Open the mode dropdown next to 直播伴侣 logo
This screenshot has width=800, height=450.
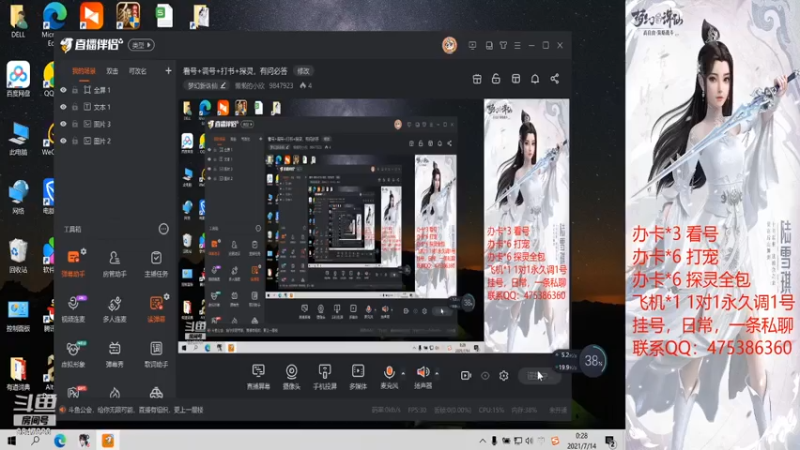[141, 45]
